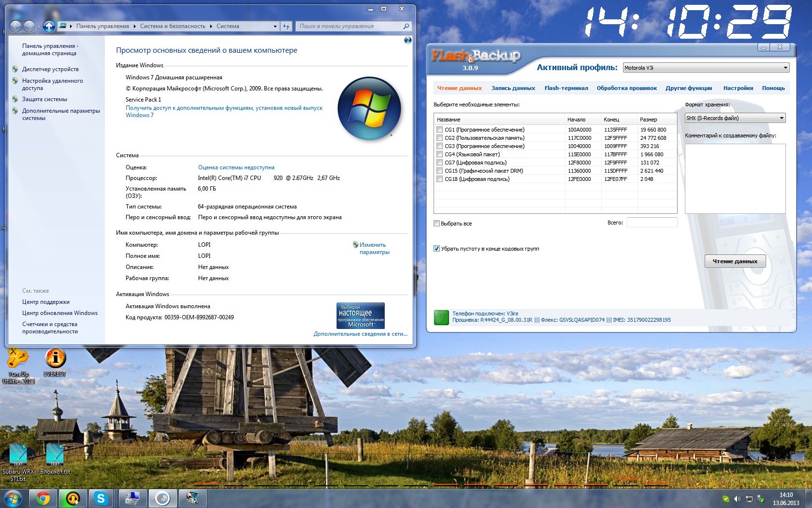Click the safely remove hardware tray icon
The image size is (812, 508).
click(x=761, y=498)
